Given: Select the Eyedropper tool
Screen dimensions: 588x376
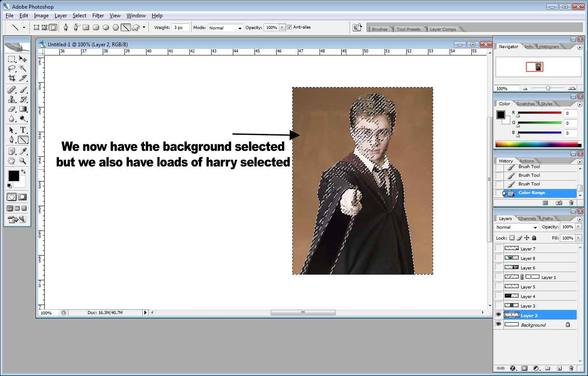Looking at the screenshot, I should pyautogui.click(x=23, y=152).
